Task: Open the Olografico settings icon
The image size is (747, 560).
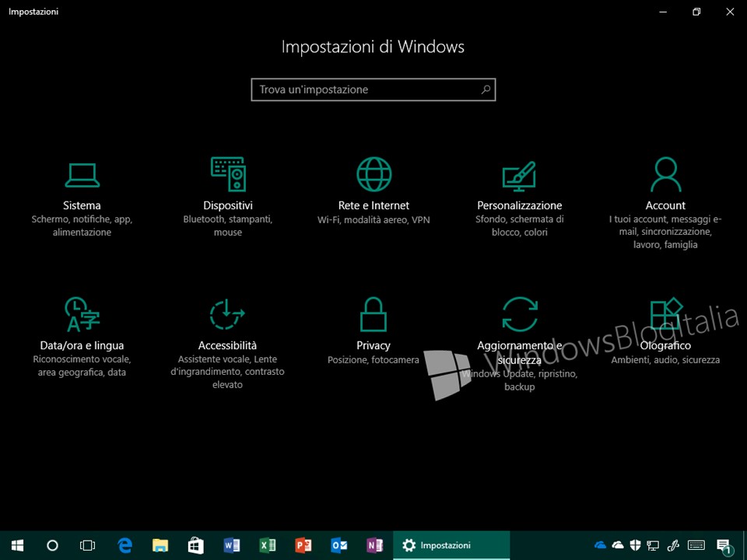Action: click(666, 314)
